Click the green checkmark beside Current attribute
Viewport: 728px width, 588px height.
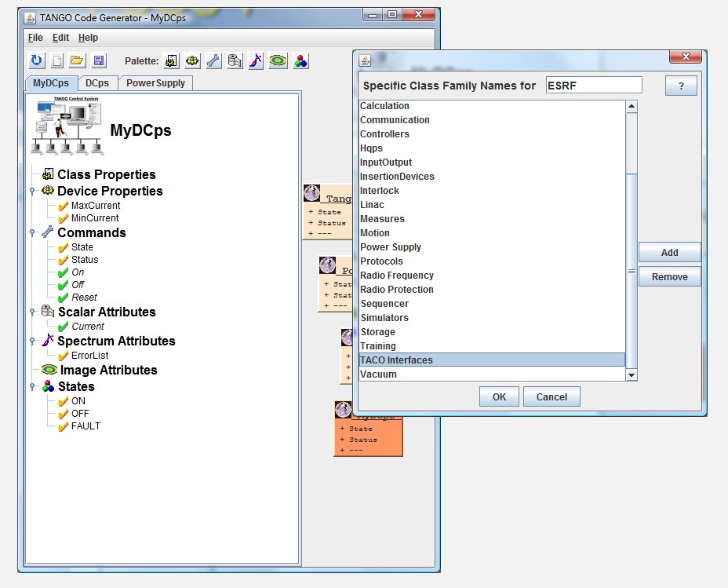point(63,327)
